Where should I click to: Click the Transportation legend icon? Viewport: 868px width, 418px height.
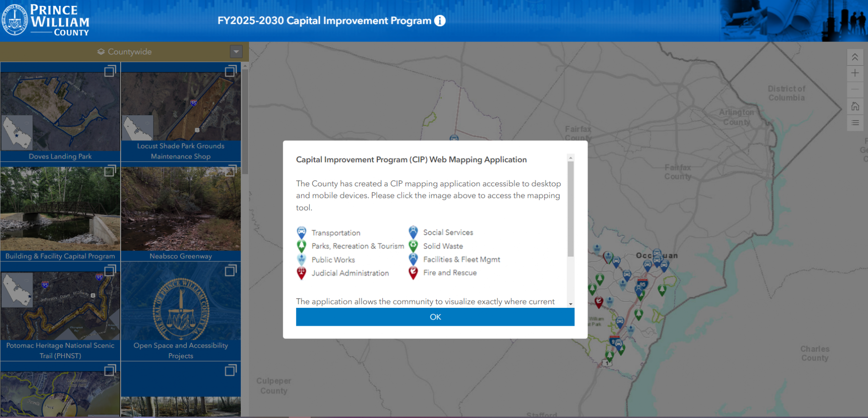click(x=302, y=233)
